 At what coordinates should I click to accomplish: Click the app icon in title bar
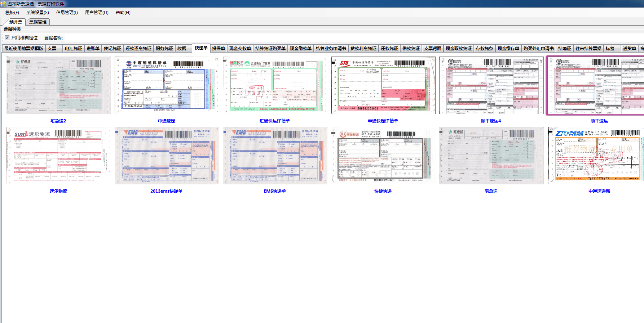point(3,4)
